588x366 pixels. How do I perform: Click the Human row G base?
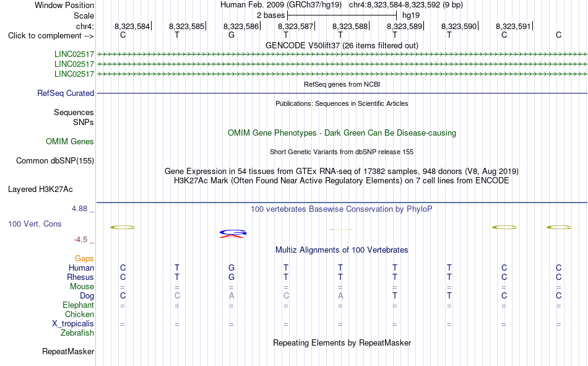click(x=231, y=268)
